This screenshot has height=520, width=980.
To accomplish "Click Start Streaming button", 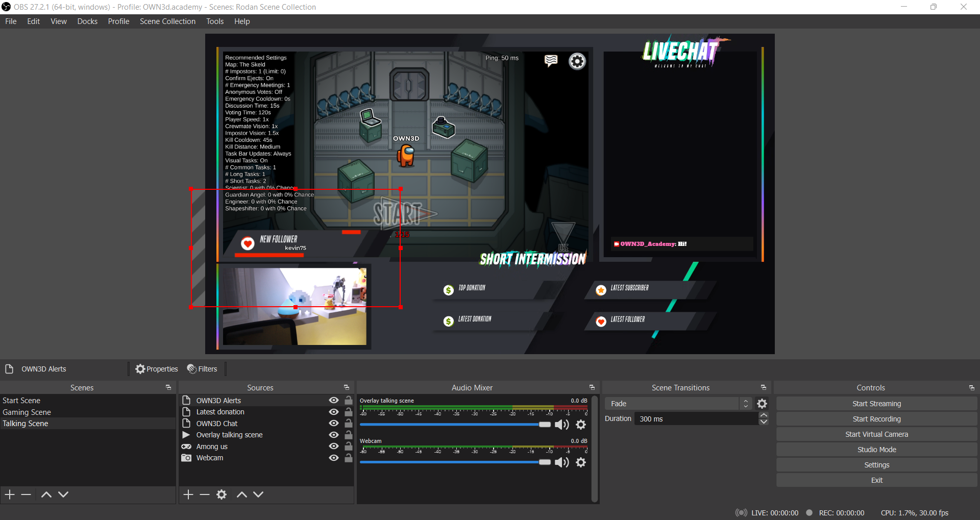I will pos(876,404).
